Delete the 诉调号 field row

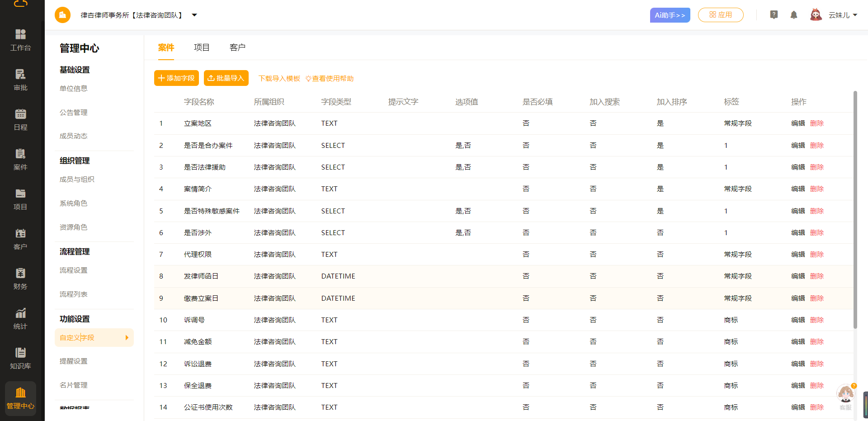coord(816,320)
